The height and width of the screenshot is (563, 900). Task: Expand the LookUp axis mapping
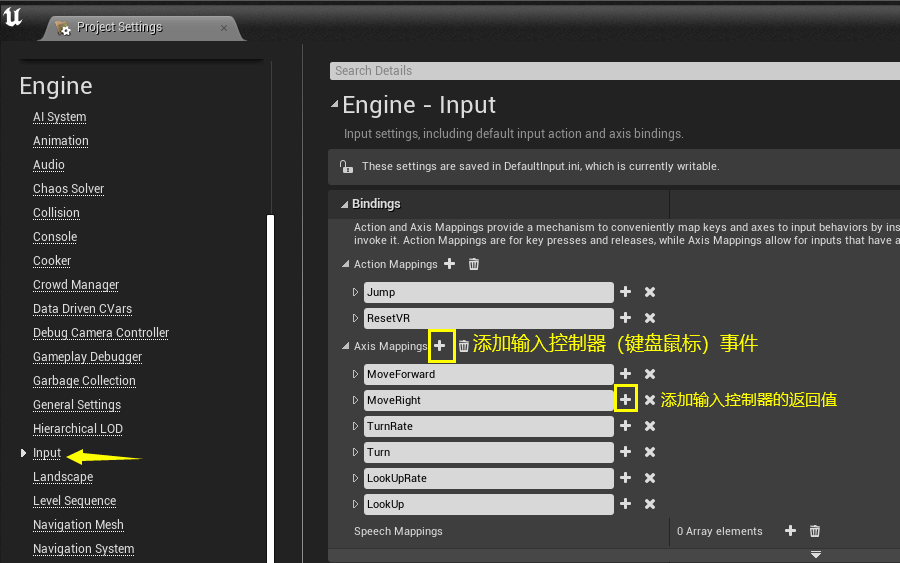click(x=355, y=504)
